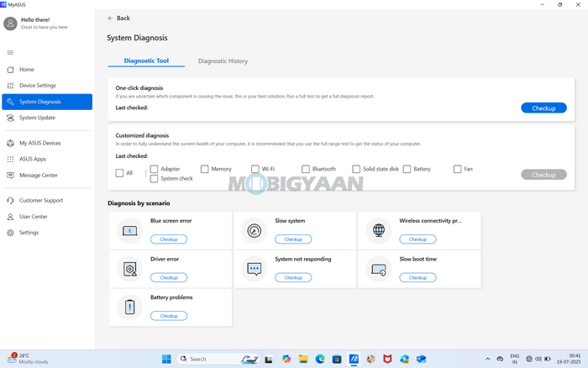This screenshot has width=588, height=368.
Task: Check the Memory checkbox
Action: (x=204, y=169)
